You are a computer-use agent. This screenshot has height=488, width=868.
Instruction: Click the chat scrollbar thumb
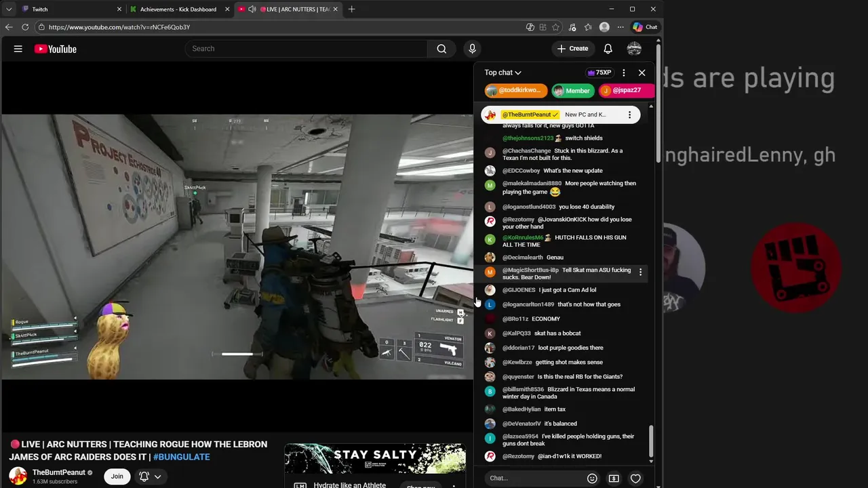[x=651, y=441]
